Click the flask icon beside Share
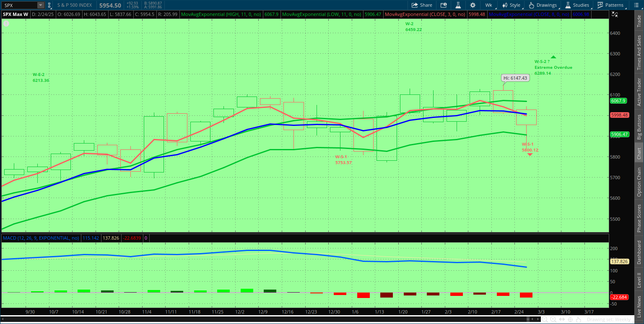Image resolution: width=644 pixels, height=324 pixels. tap(458, 5)
